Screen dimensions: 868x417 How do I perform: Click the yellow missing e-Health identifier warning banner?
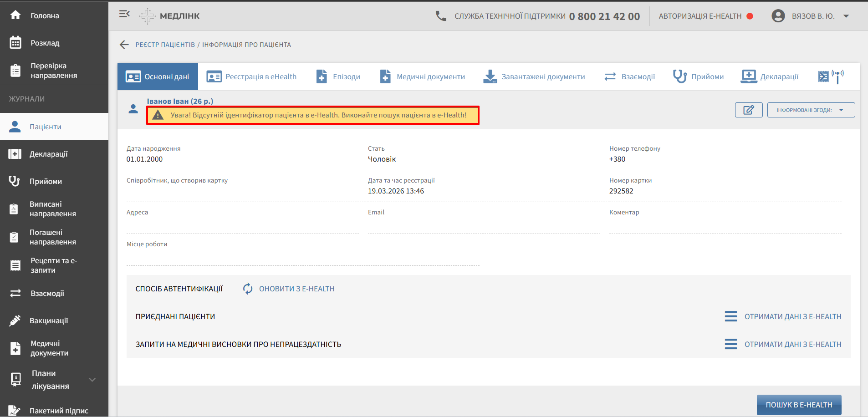click(312, 115)
